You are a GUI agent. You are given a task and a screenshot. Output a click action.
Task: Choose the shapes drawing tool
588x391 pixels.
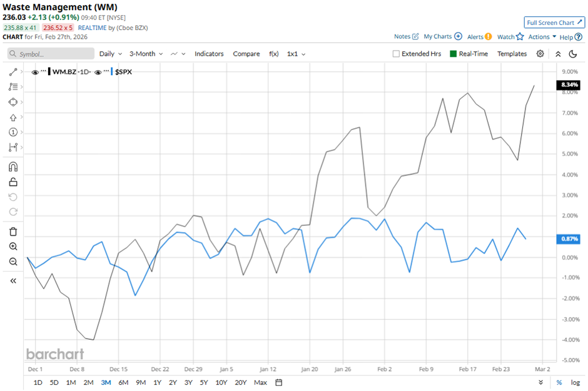pyautogui.click(x=13, y=102)
